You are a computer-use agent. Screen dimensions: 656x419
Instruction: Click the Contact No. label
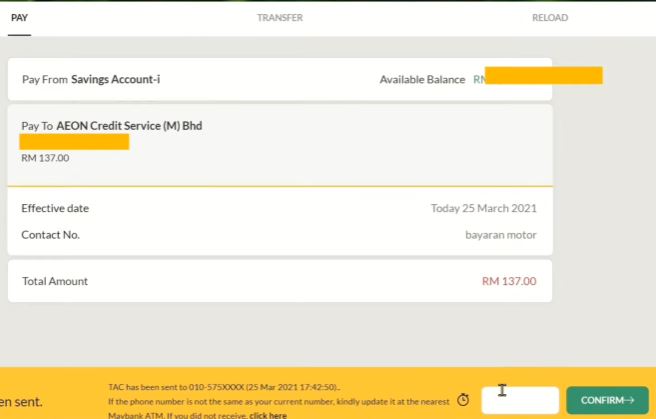pos(50,235)
